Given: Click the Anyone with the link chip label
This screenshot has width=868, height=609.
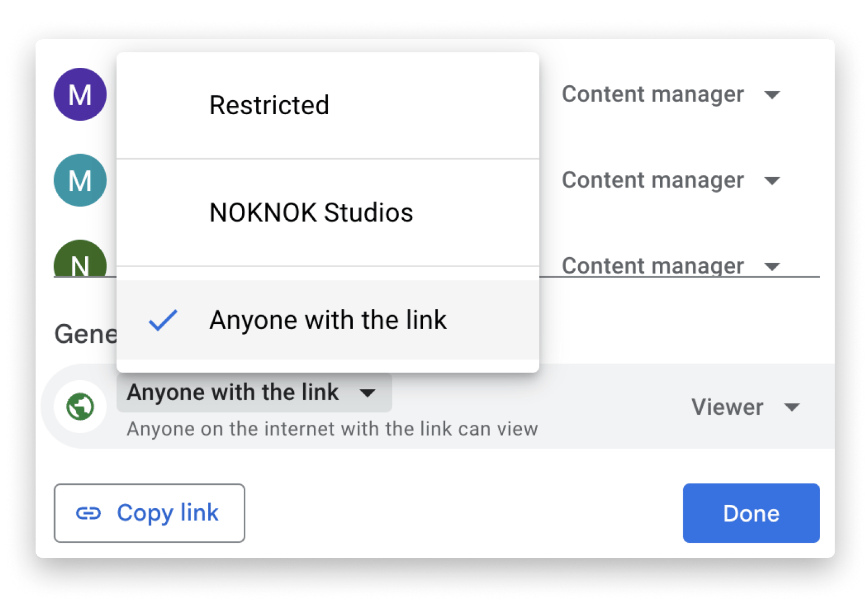Looking at the screenshot, I should coord(233,392).
